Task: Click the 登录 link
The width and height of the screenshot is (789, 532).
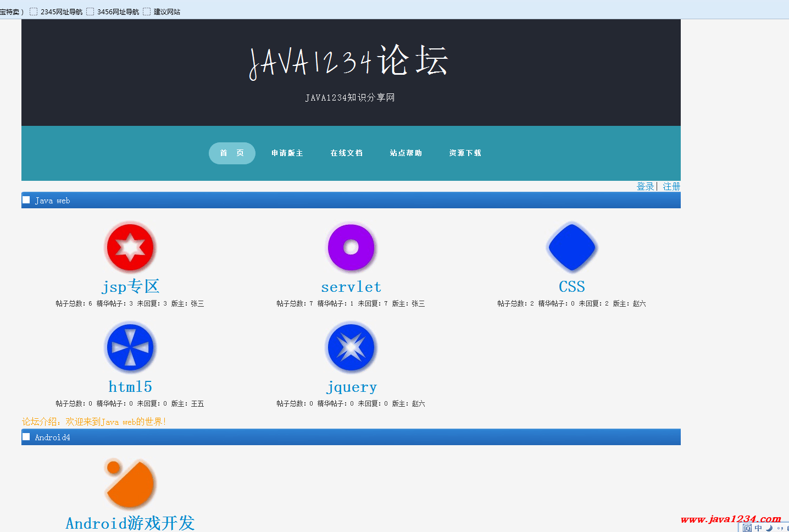Action: point(645,186)
